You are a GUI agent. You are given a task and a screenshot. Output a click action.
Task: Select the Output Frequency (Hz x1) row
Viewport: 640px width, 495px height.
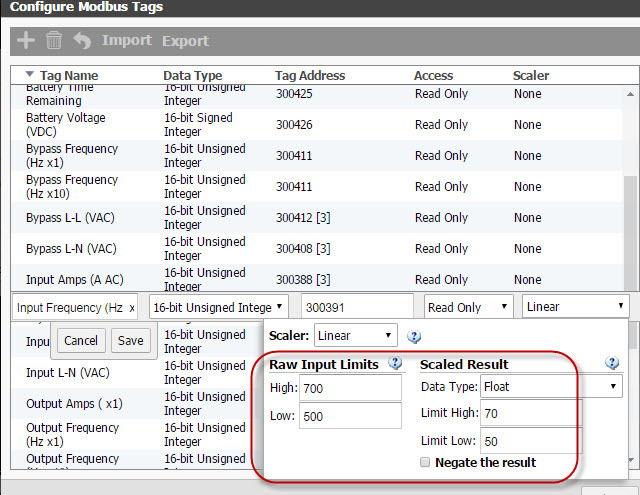[x=138, y=435]
